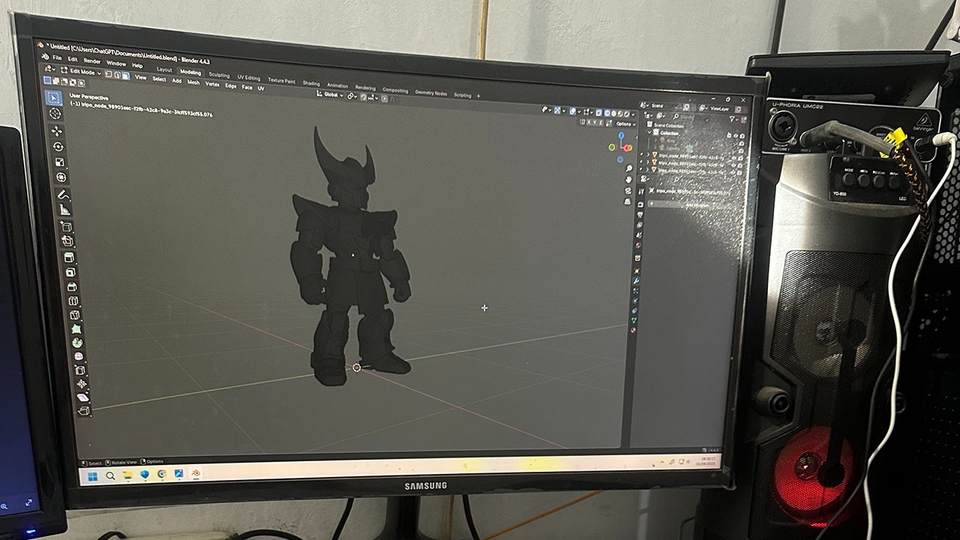Viewport: 960px width, 540px height.
Task: Select the pink Shear tool
Action: [x=83, y=398]
